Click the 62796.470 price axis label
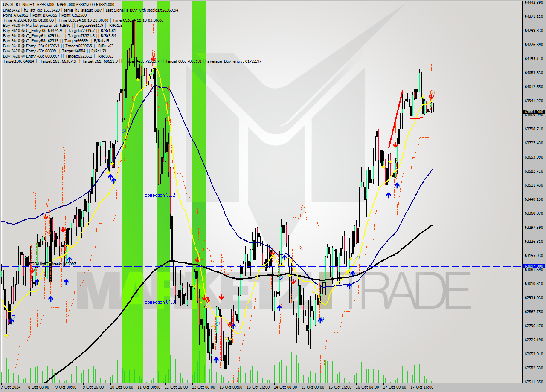Image resolution: width=546 pixels, height=392 pixels. click(534, 326)
